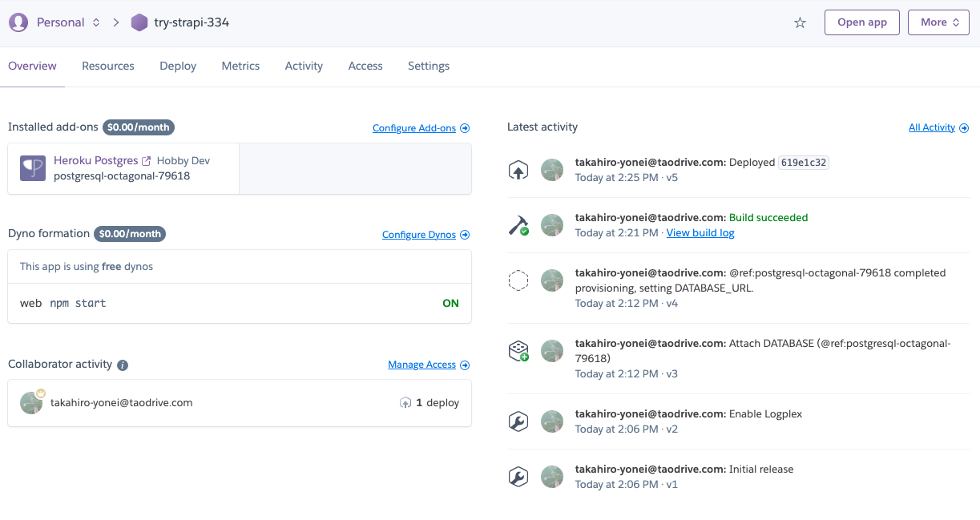980x520 pixels.
Task: Star the try-strapi-334 app as favorite
Action: pos(799,22)
